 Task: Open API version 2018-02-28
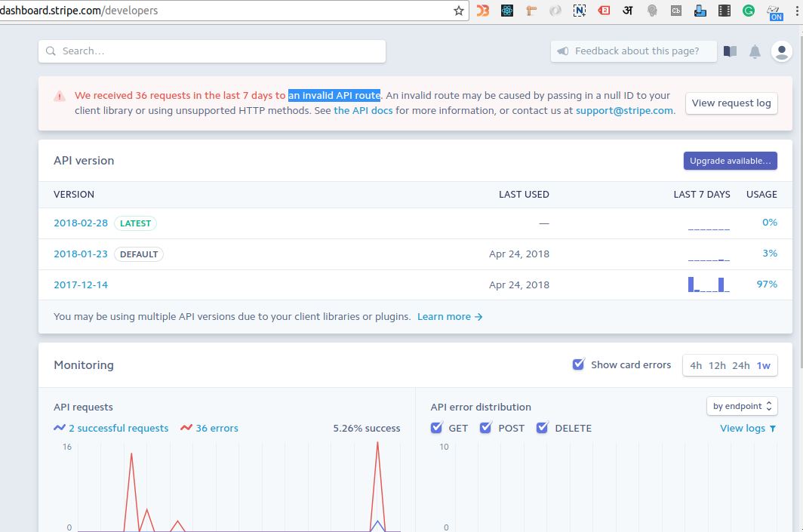(x=81, y=223)
